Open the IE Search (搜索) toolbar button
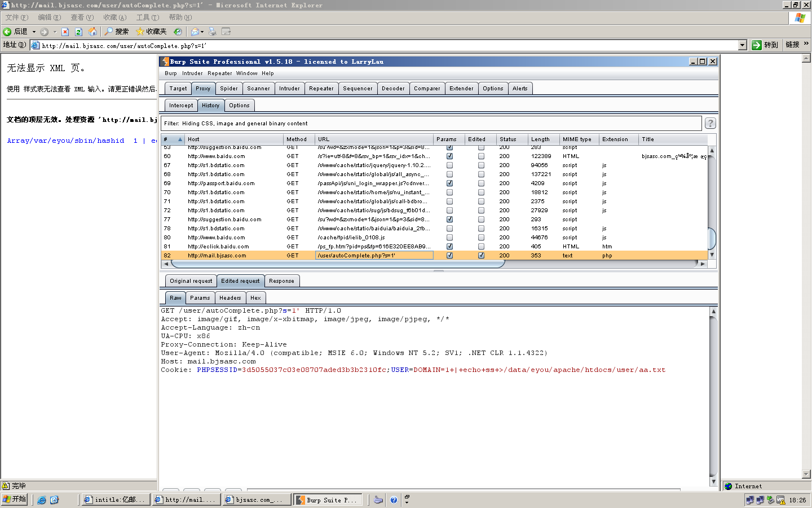The width and height of the screenshot is (812, 508). [117, 32]
